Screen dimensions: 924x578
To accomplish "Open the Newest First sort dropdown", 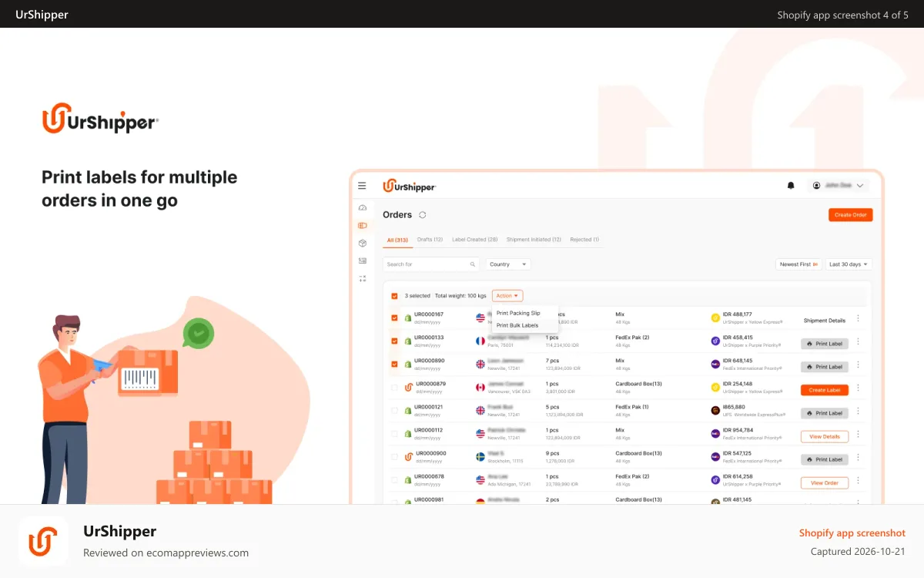I will click(x=798, y=264).
